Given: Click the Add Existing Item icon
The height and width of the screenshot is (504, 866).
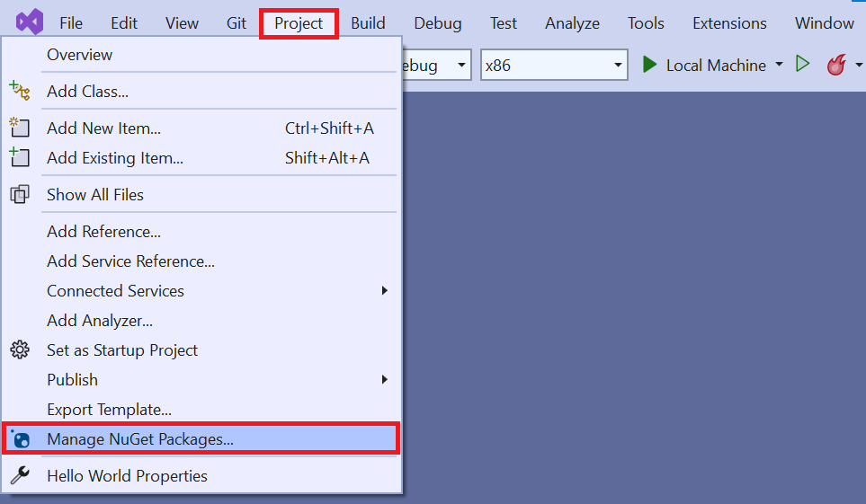Looking at the screenshot, I should tap(20, 157).
